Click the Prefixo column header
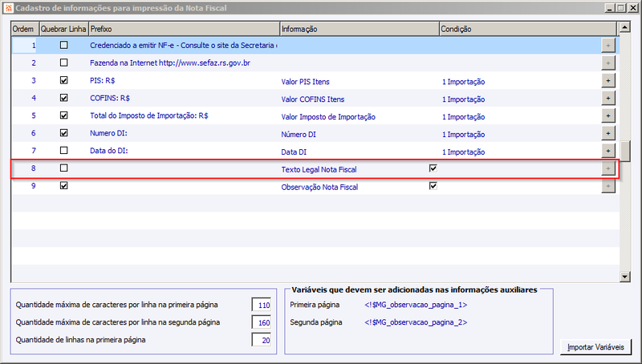642x364 pixels. tap(185, 29)
